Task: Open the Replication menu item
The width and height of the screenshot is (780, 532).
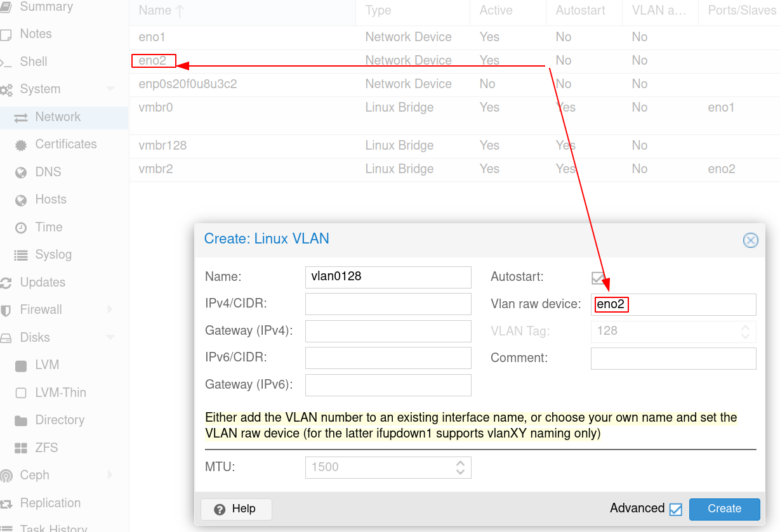Action: 50,503
